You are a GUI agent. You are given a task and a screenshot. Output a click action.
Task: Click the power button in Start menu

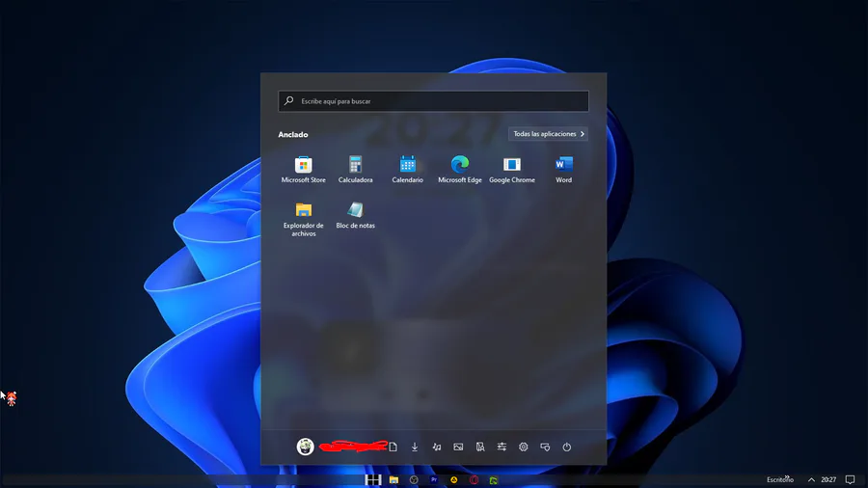pos(567,447)
